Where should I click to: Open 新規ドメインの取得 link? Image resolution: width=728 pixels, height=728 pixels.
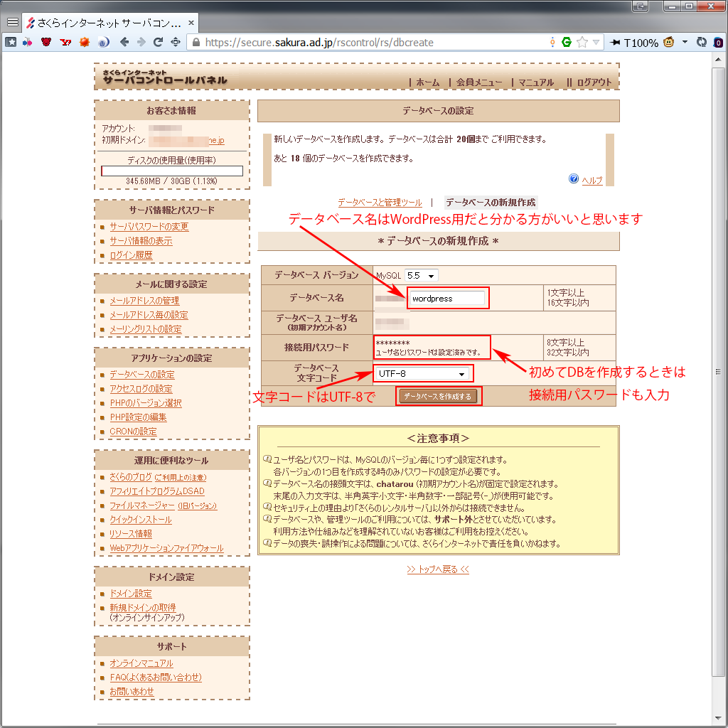[x=142, y=607]
